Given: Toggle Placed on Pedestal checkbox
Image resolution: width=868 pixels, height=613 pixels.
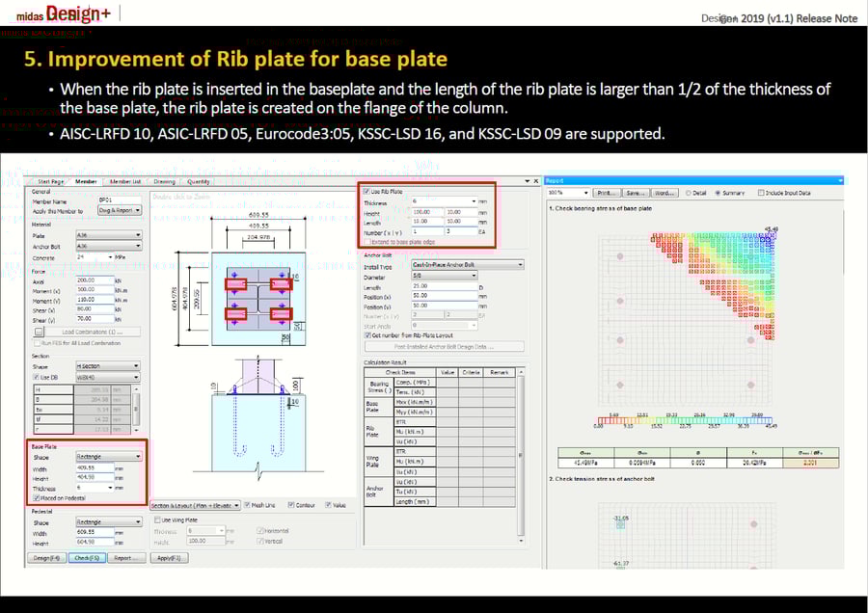Looking at the screenshot, I should [35, 497].
